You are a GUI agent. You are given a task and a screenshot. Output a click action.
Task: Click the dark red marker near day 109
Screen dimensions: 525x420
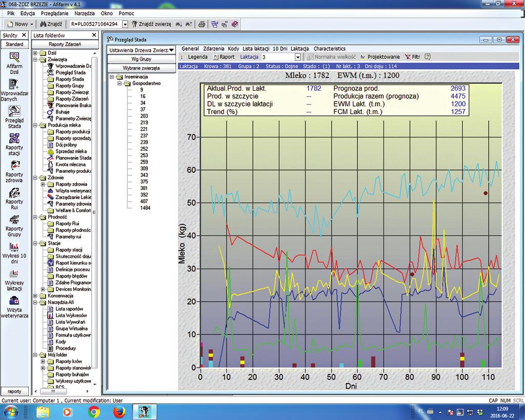(486, 193)
